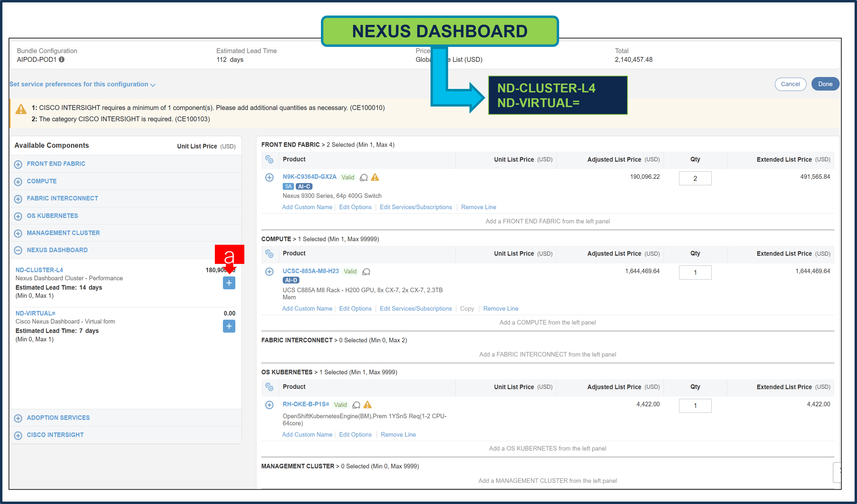Click the Valid status tag of RH-OKE-B-P1S=
Screen dimensions: 857x504
coord(340,405)
